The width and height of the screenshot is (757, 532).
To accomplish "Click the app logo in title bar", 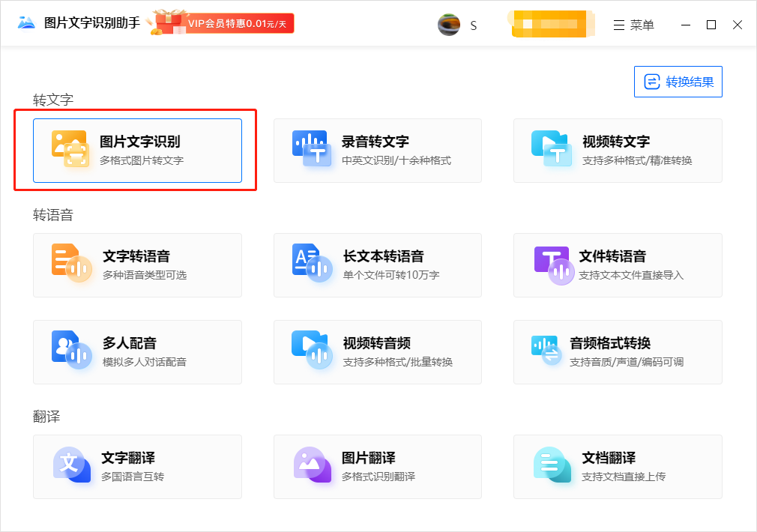I will click(27, 23).
